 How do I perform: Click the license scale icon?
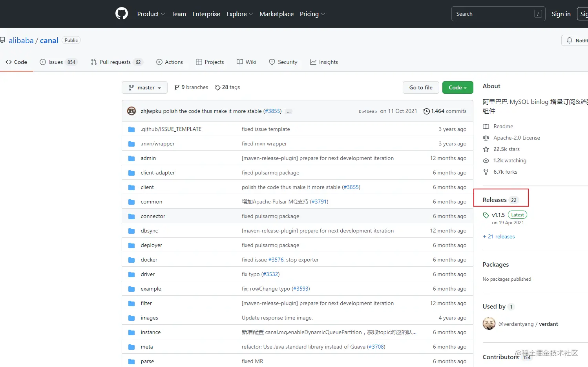pos(486,138)
